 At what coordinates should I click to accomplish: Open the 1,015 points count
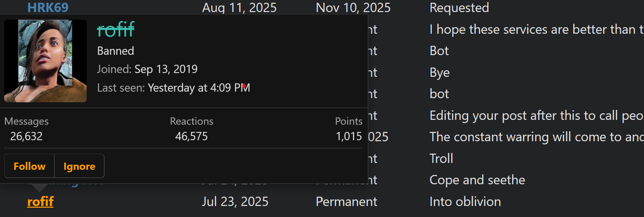[x=349, y=136]
